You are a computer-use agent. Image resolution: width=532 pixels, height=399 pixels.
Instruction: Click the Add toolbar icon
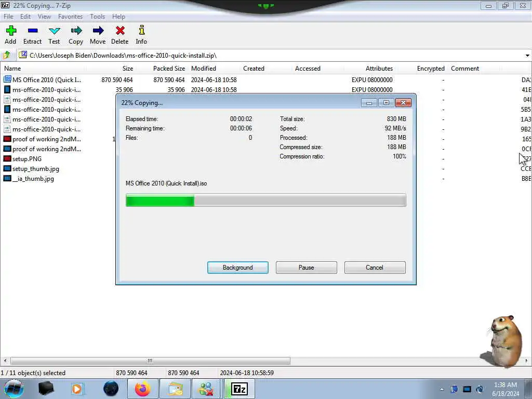click(x=10, y=35)
